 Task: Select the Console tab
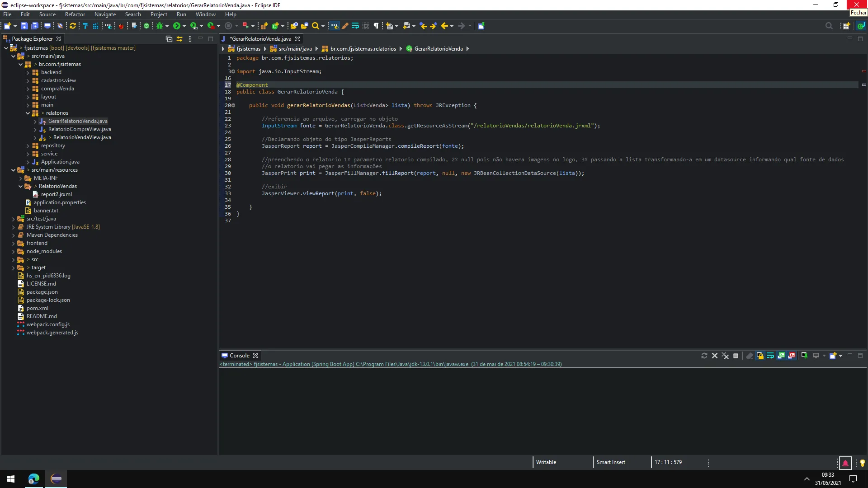239,356
